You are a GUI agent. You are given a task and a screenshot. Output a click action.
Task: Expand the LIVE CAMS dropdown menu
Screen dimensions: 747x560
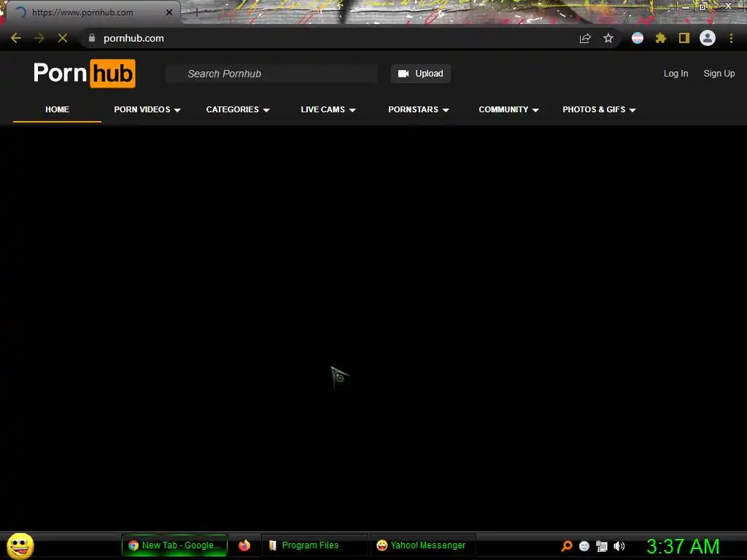click(x=328, y=109)
